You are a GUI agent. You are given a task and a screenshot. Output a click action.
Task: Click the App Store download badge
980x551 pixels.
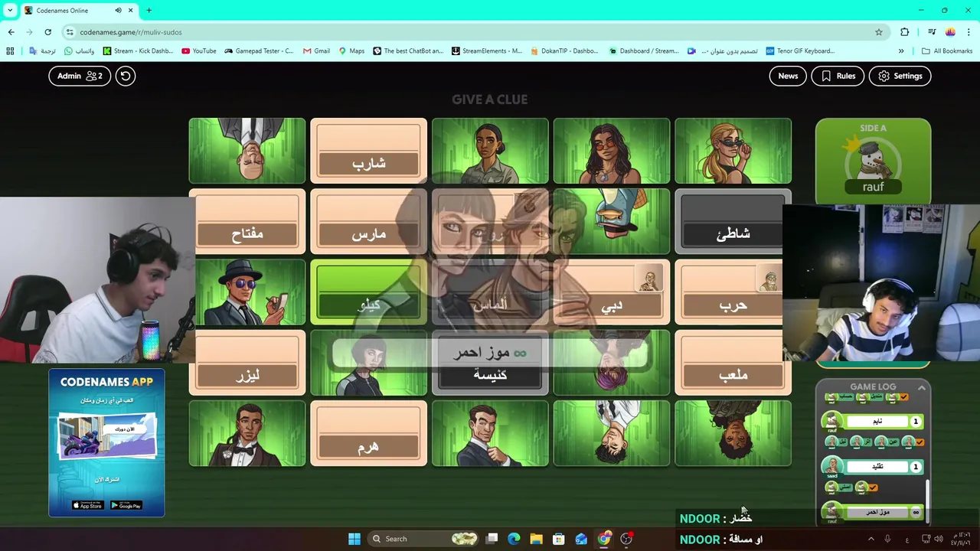(87, 505)
